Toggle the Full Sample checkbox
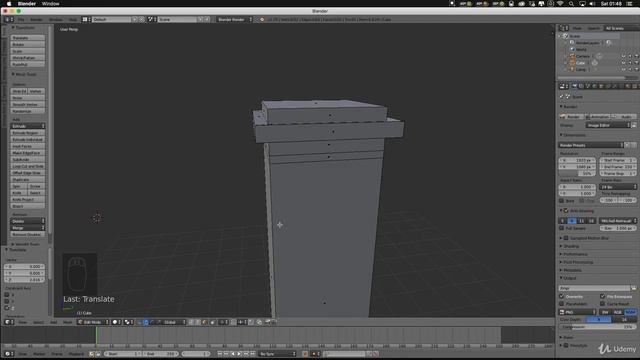Image resolution: width=640 pixels, height=360 pixels. [562, 228]
